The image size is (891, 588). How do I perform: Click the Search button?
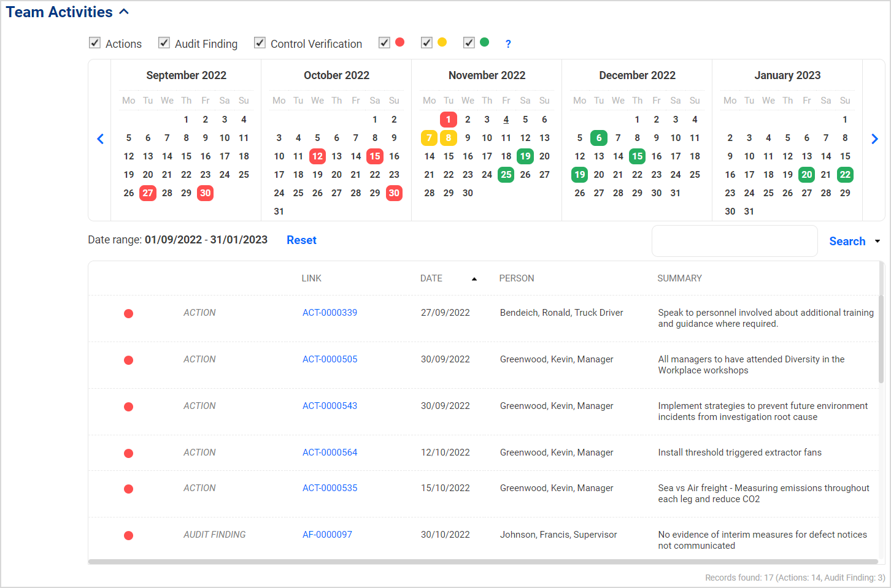847,241
